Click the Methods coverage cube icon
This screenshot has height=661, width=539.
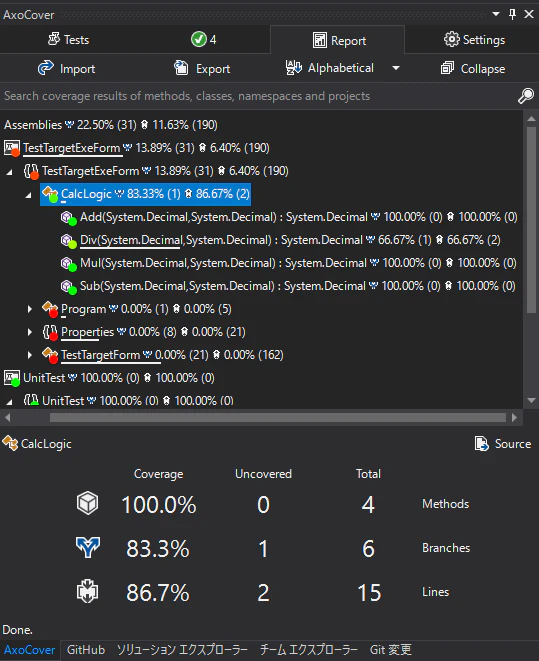pos(87,503)
